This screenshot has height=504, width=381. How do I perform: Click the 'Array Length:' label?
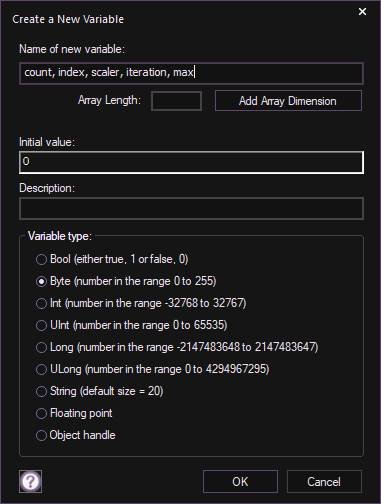(x=109, y=100)
